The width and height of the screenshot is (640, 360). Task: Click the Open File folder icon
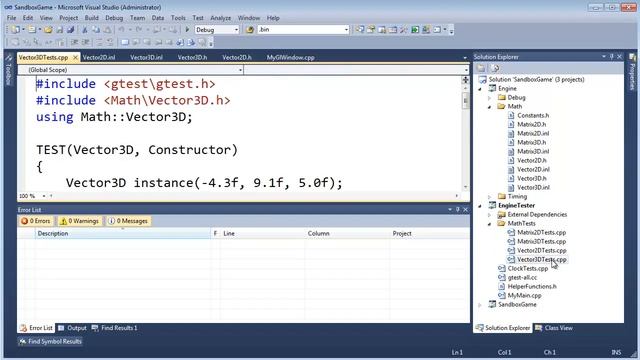click(48, 30)
